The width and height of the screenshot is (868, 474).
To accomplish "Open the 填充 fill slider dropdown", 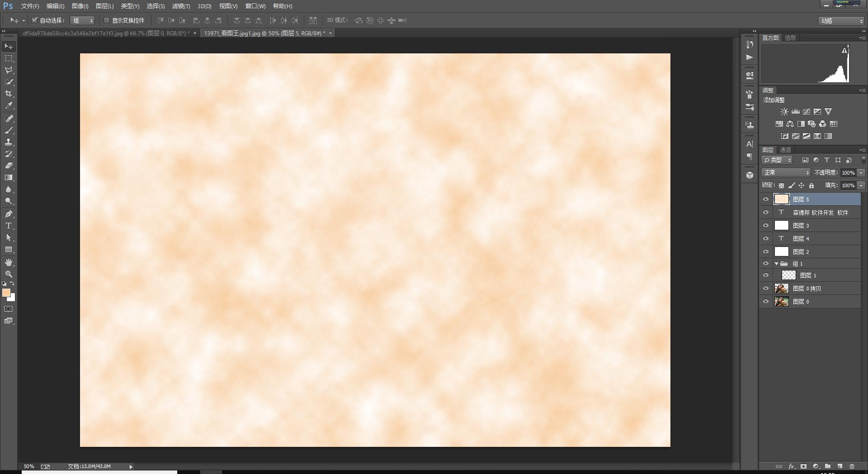I will tap(861, 185).
